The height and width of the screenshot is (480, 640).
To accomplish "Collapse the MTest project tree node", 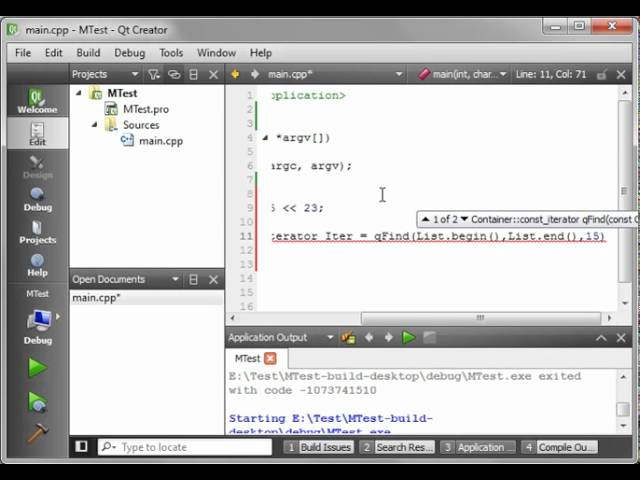I will (x=79, y=93).
